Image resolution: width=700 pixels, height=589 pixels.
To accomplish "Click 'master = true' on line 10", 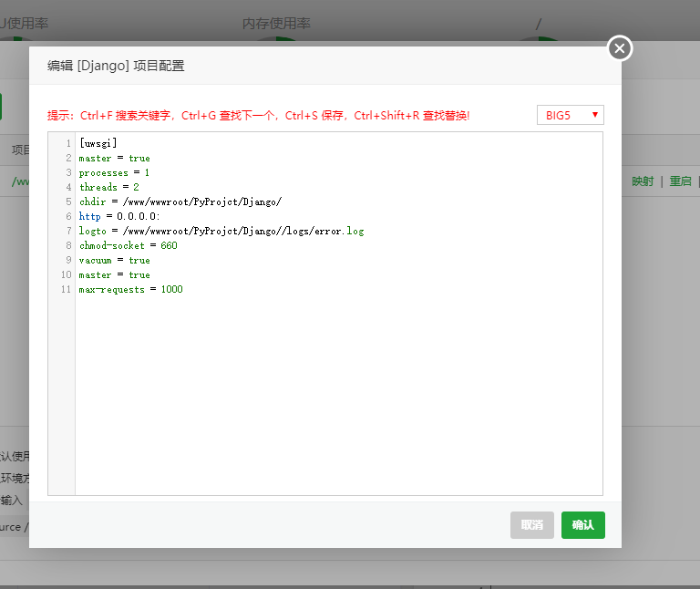I will click(x=114, y=275).
